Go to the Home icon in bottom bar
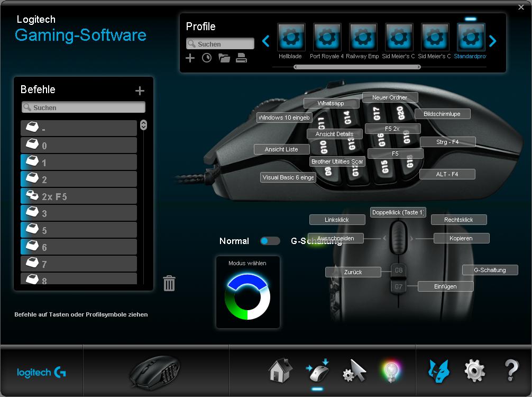This screenshot has height=397, width=532. pyautogui.click(x=280, y=371)
